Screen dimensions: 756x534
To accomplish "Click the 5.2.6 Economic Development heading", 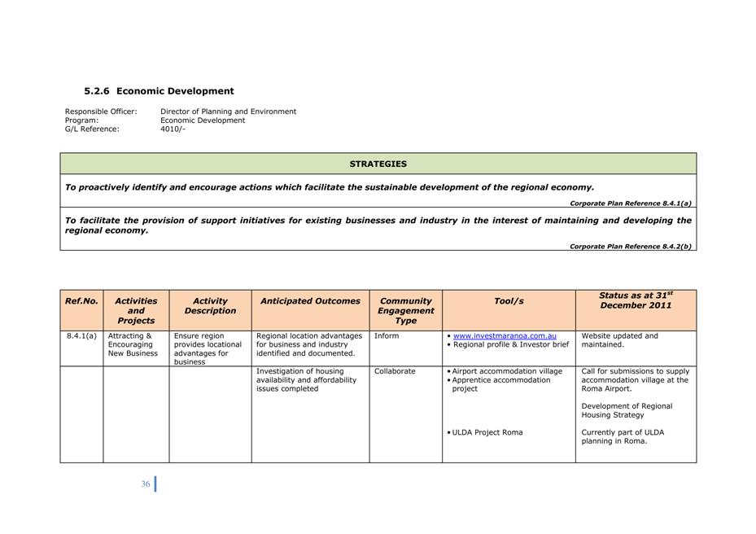I will tap(159, 91).
